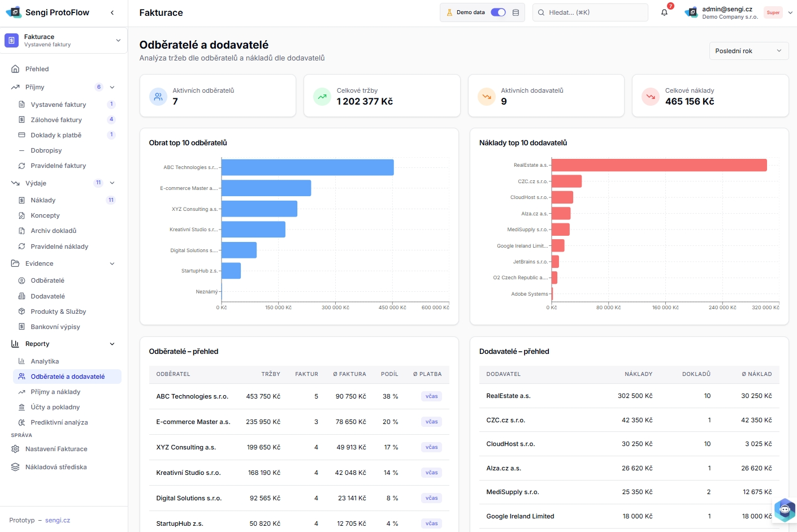Click the Nastavení Fakturace gear icon
Image resolution: width=797 pixels, height=532 pixels.
point(15,449)
